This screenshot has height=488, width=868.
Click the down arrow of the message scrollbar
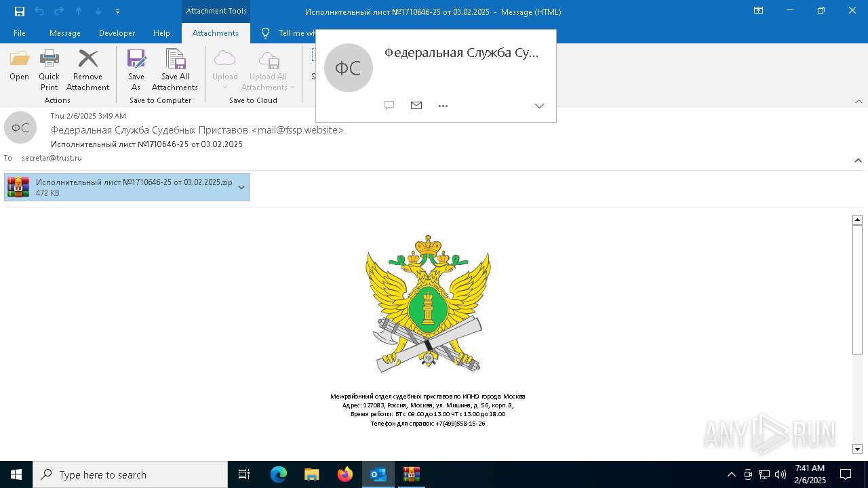[857, 449]
